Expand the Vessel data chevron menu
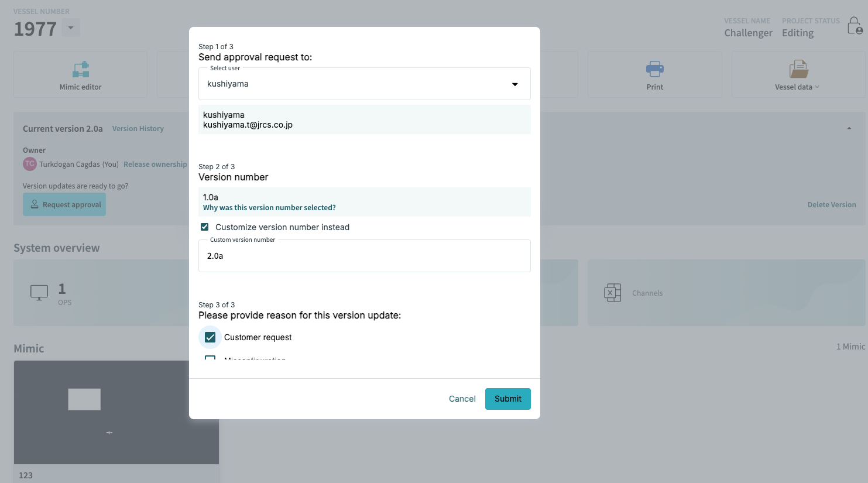 coord(817,87)
